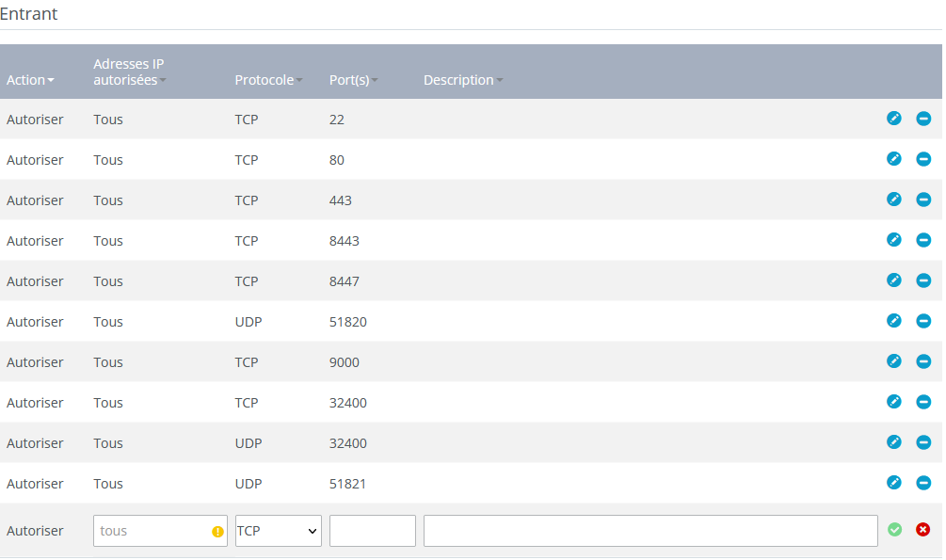Confirm the new rule with the green checkmark

894,530
